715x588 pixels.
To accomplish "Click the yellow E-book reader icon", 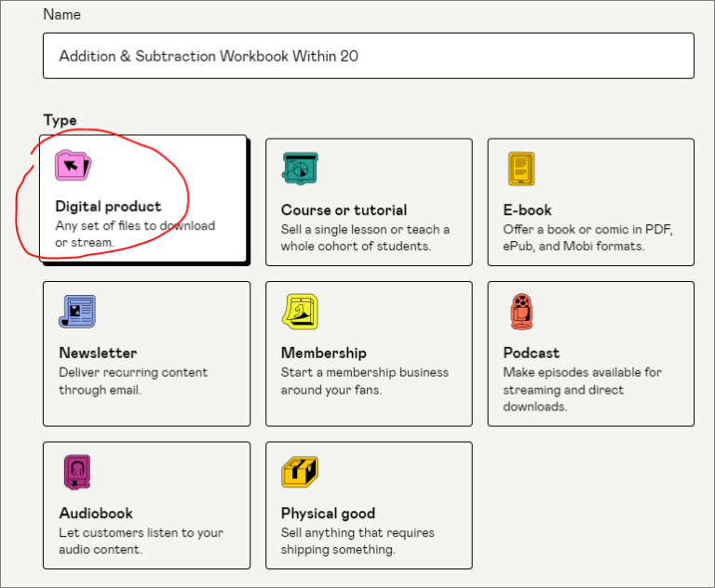I will [521, 168].
